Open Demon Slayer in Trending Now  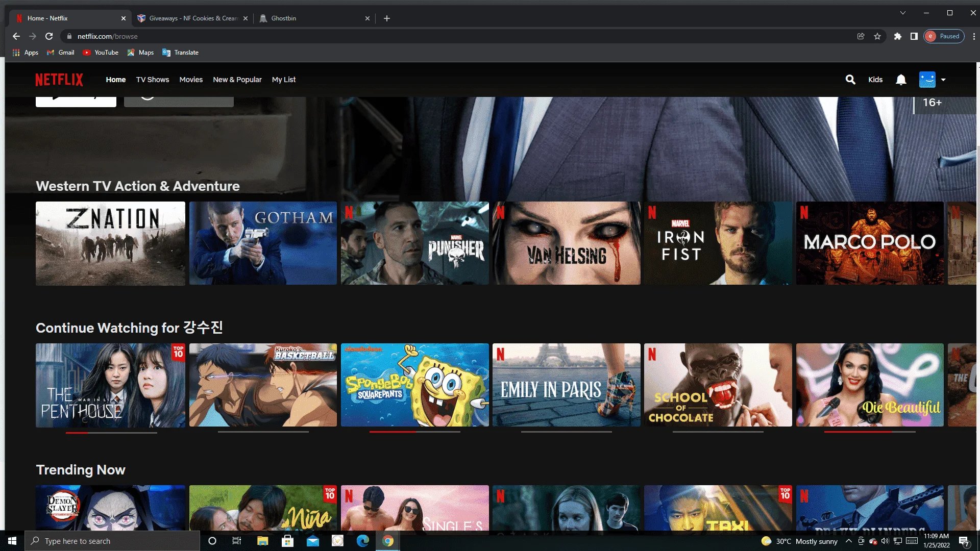(110, 508)
